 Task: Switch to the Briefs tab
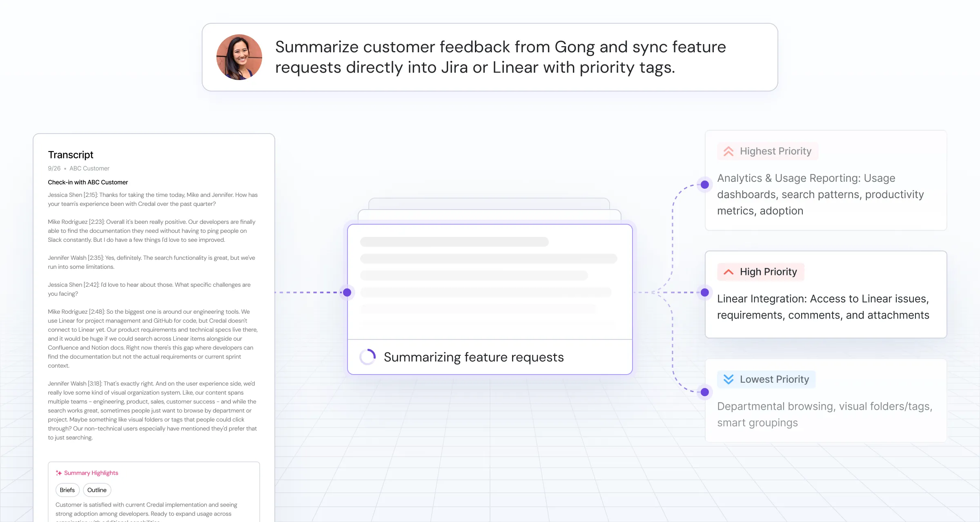67,490
